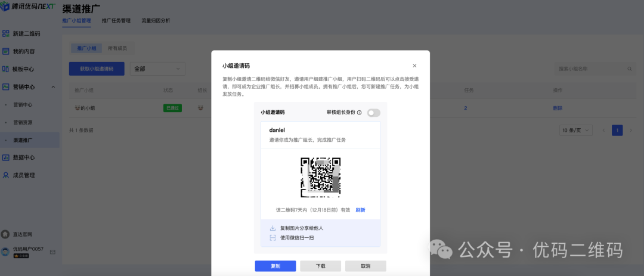Click the 取消 button
This screenshot has width=644, height=276.
click(366, 266)
